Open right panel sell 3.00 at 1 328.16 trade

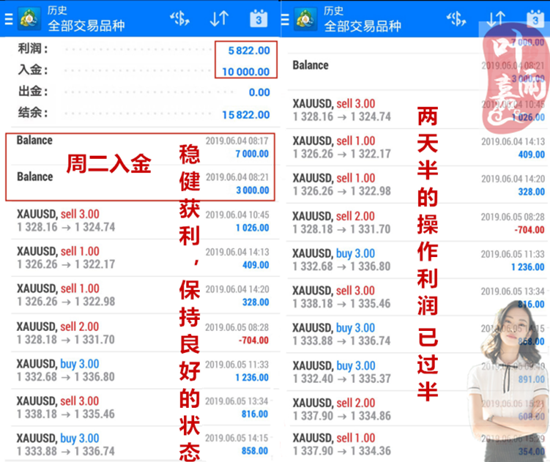tap(417, 110)
